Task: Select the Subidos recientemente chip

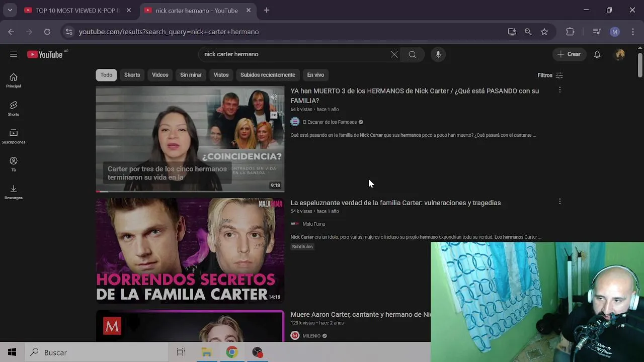Action: point(268,75)
